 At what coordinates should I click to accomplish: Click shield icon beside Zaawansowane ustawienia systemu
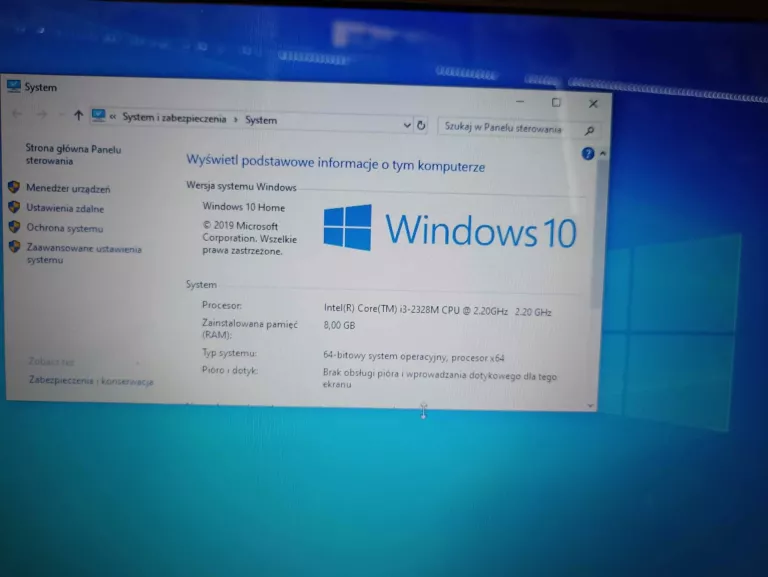click(x=15, y=246)
